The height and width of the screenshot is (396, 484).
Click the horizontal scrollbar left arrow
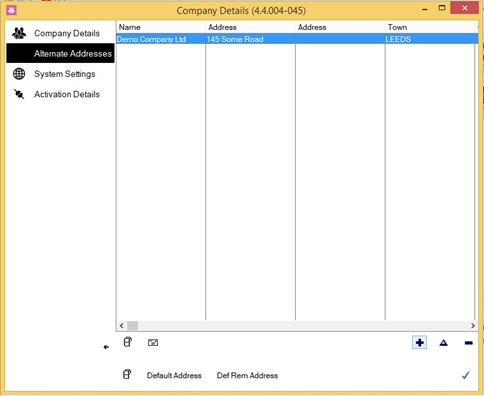[122, 326]
